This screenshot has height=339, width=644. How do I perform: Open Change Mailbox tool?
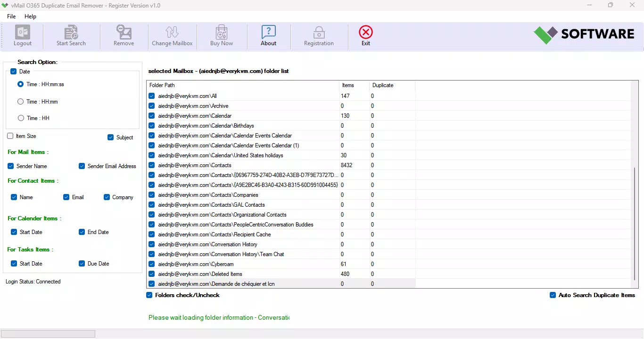172,36
